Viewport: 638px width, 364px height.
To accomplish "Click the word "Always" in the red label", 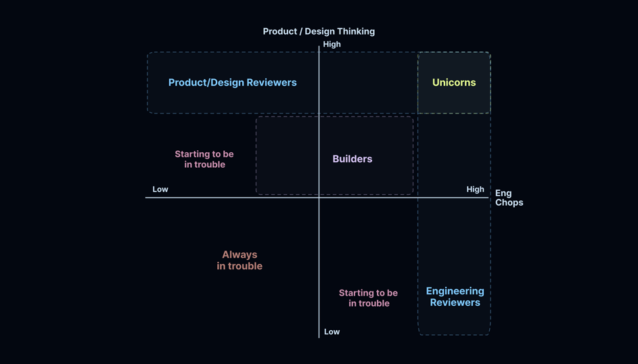I will (240, 255).
